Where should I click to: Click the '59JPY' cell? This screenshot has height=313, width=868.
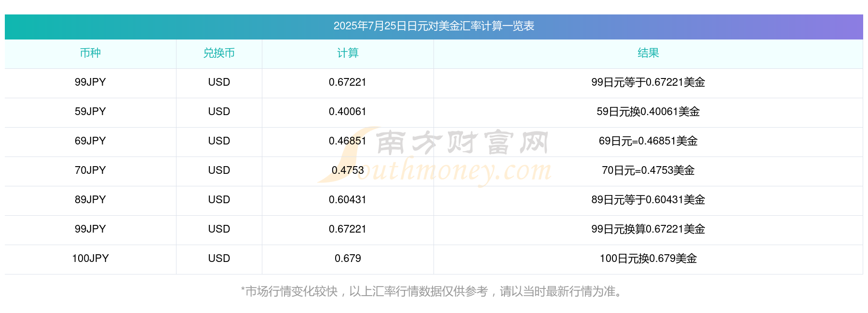tap(90, 112)
